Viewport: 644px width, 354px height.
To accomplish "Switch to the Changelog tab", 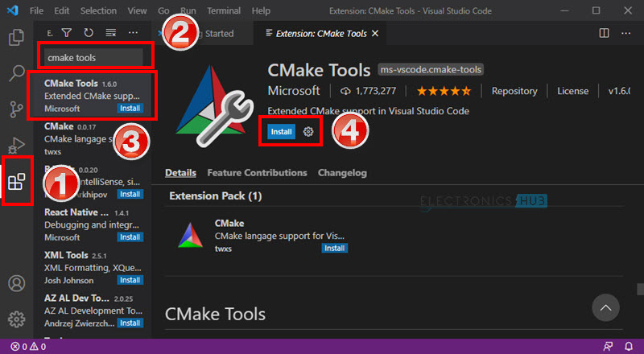I will 342,173.
